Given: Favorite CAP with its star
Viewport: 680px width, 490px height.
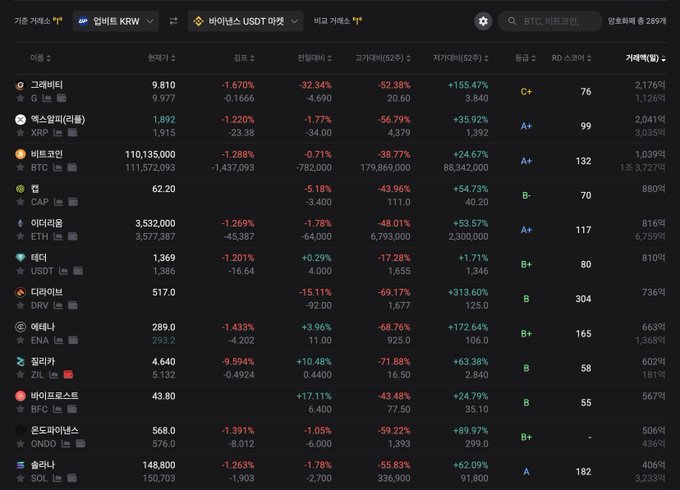Looking at the screenshot, I should 20,202.
